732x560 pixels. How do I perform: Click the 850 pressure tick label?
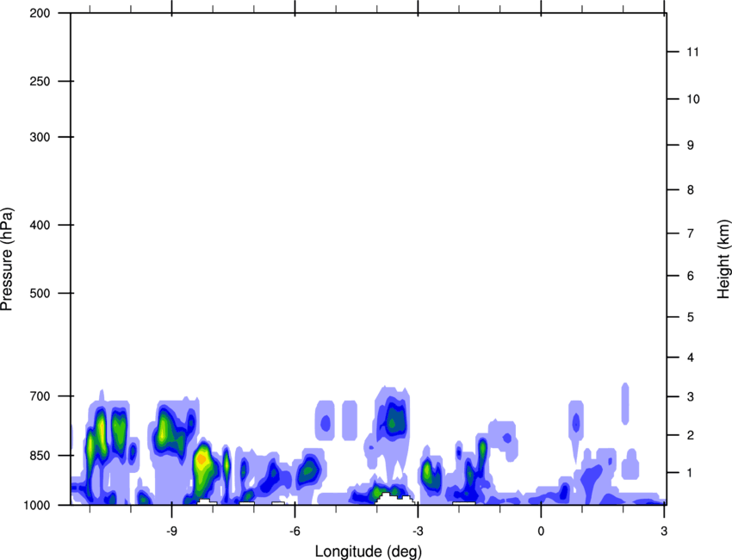(40, 456)
